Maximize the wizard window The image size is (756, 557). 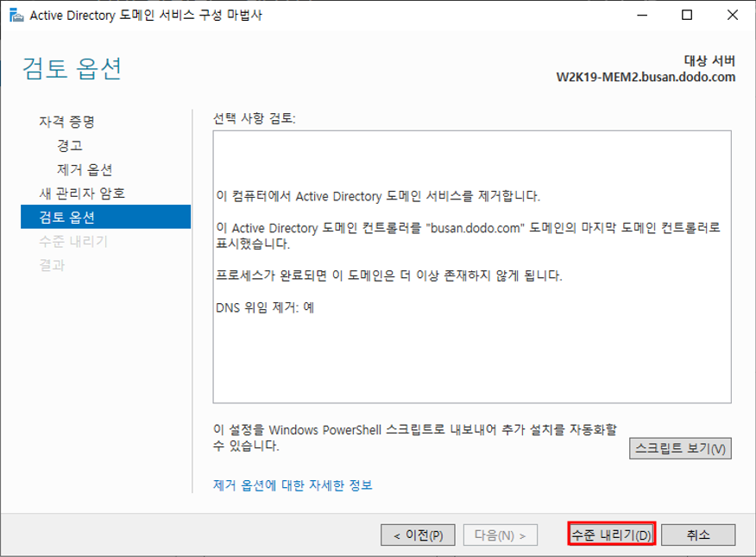tap(687, 16)
